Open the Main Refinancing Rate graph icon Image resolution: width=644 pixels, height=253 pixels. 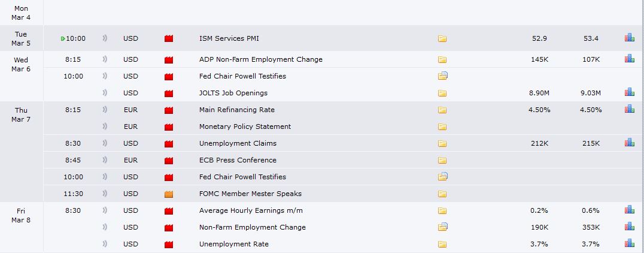click(629, 109)
